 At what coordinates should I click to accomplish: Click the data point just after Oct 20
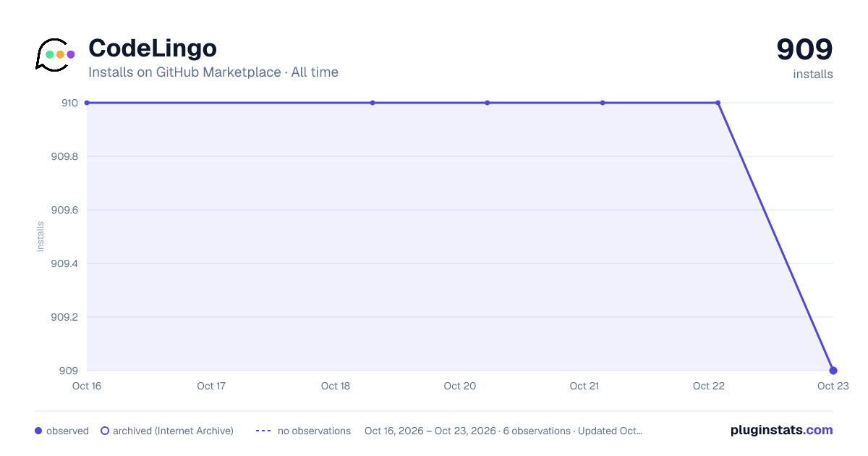click(x=488, y=103)
